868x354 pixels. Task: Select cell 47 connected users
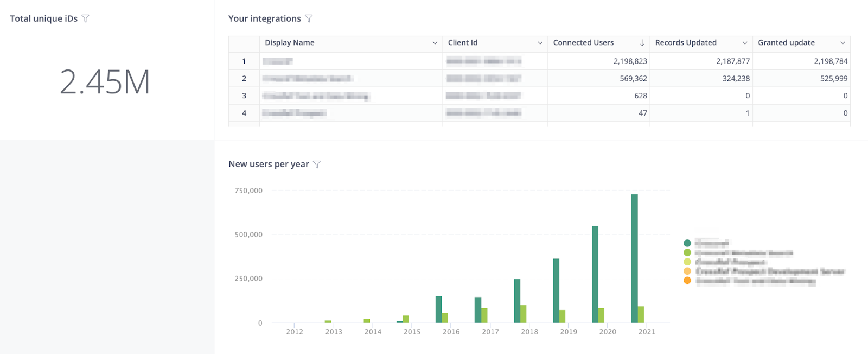tap(599, 113)
